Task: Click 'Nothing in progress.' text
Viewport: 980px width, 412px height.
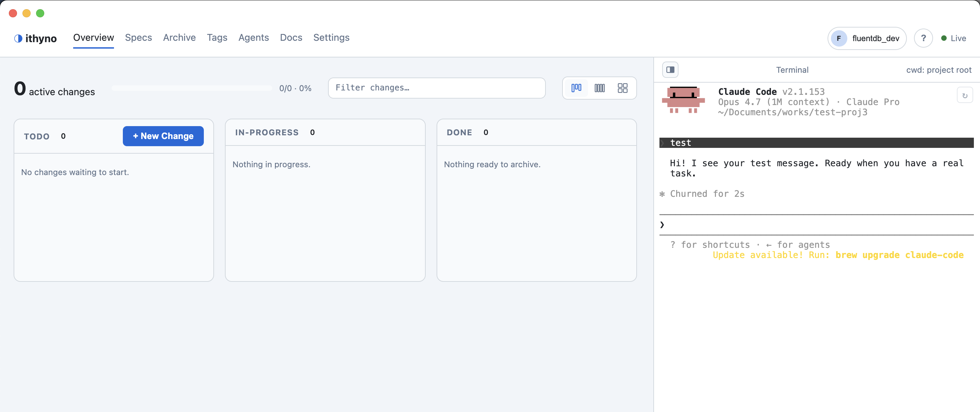Action: (271, 164)
